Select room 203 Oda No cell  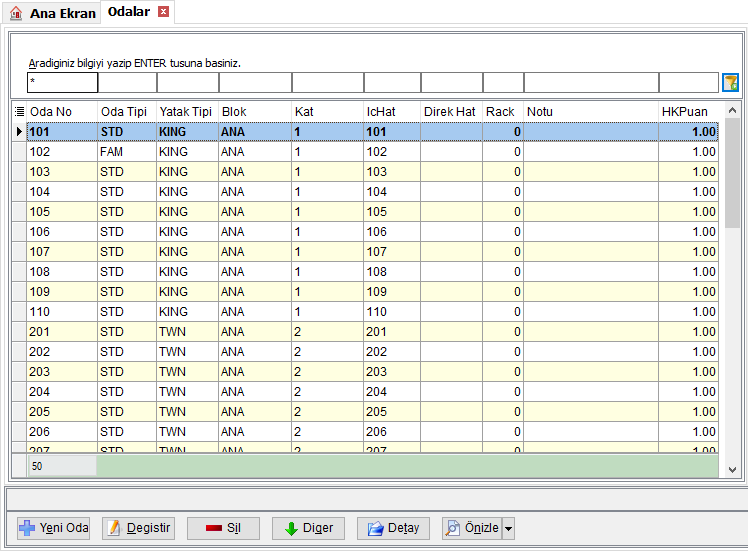coord(62,372)
